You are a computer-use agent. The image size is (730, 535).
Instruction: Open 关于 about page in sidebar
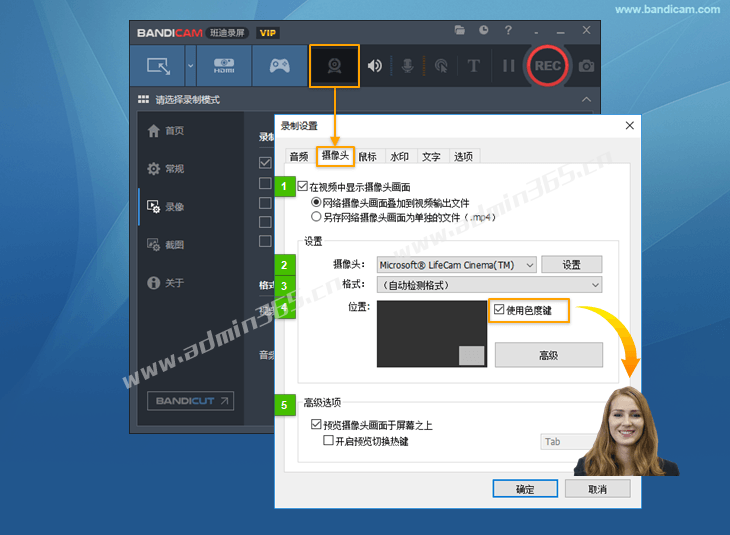pos(166,283)
